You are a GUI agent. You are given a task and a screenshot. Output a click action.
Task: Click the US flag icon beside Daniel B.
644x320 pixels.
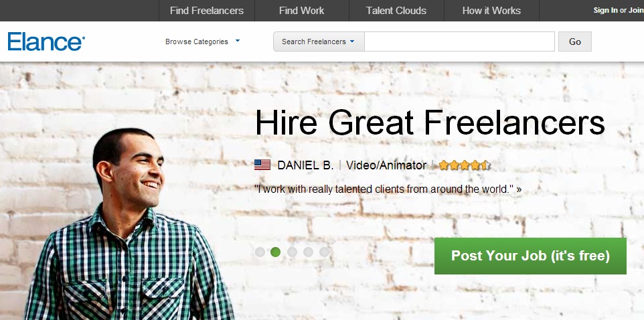pos(262,165)
